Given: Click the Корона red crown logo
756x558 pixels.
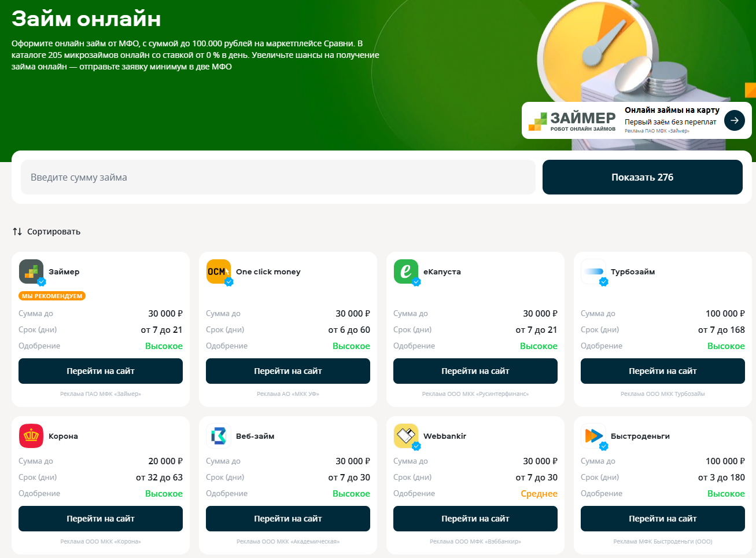Looking at the screenshot, I should pos(31,436).
